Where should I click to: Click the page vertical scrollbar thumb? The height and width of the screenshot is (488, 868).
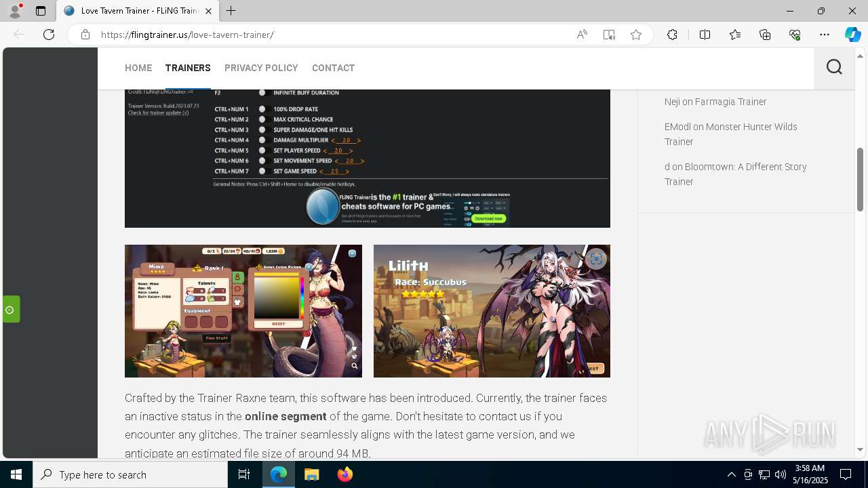tap(861, 179)
